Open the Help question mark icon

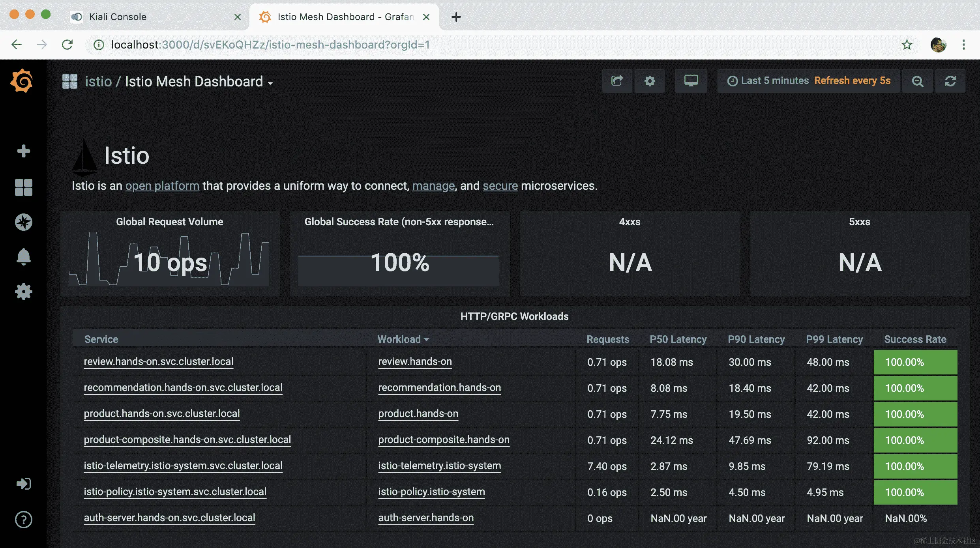(x=23, y=519)
